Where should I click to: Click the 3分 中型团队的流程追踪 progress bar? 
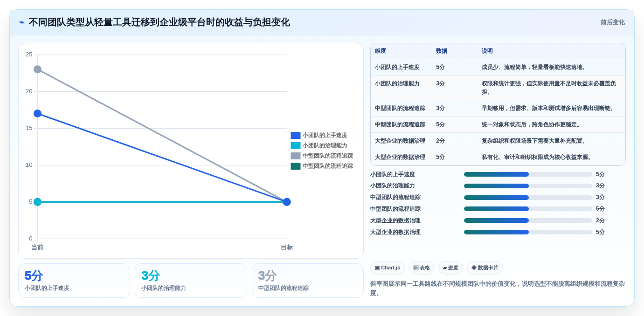coord(528,198)
